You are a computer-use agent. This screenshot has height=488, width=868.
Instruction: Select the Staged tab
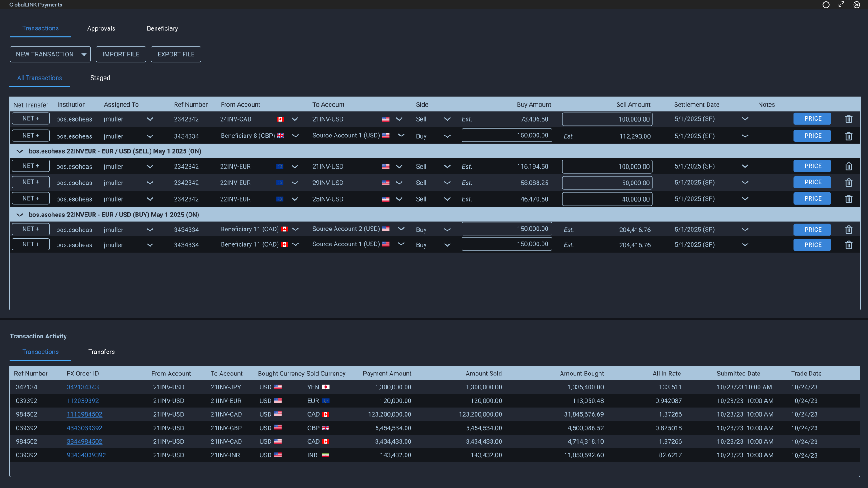tap(100, 78)
